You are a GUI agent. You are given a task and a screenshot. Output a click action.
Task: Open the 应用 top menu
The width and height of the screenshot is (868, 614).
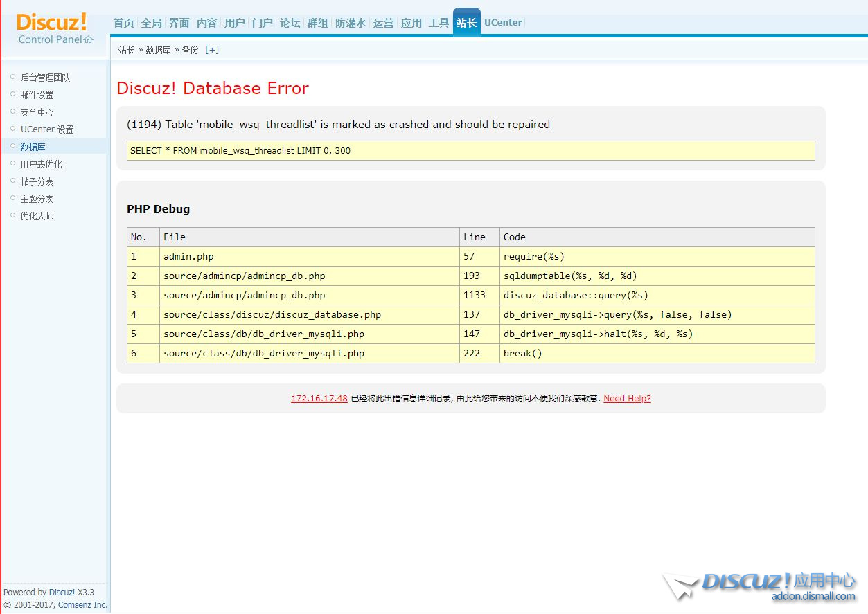pyautogui.click(x=411, y=23)
